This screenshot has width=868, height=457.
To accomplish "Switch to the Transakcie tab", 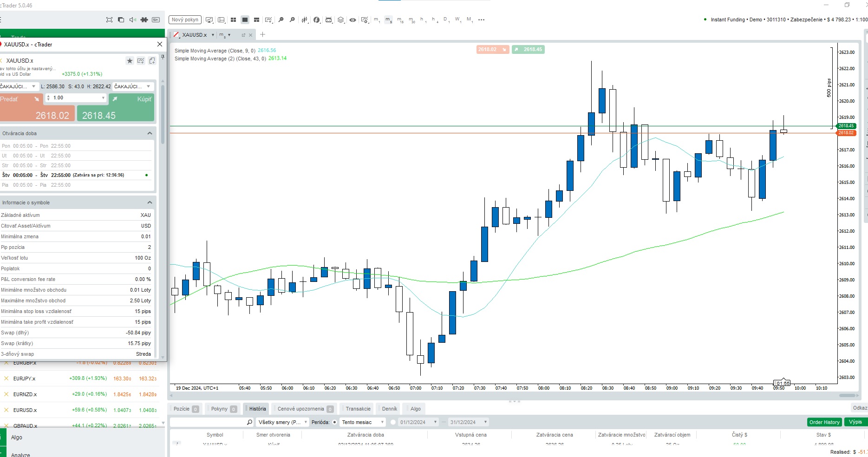I will [358, 409].
